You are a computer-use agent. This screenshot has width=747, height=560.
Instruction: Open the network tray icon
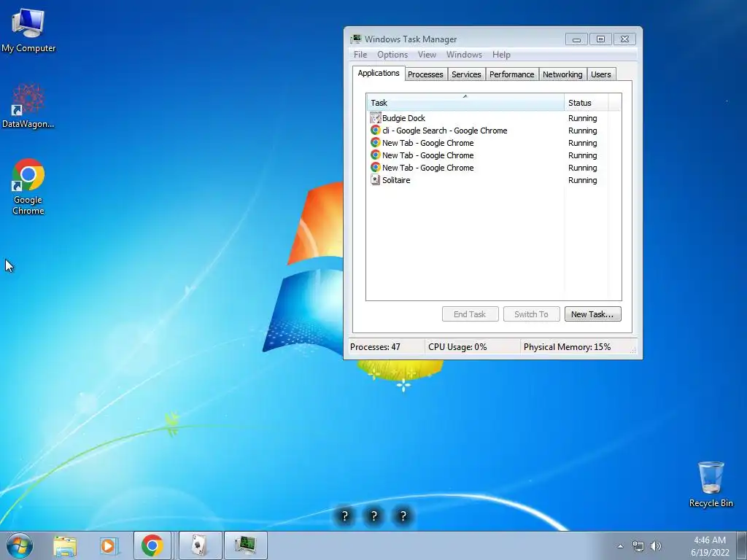638,546
